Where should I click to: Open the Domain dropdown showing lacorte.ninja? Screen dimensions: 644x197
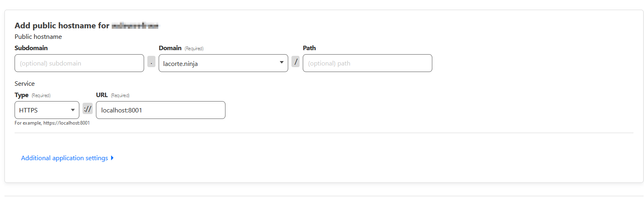point(219,63)
